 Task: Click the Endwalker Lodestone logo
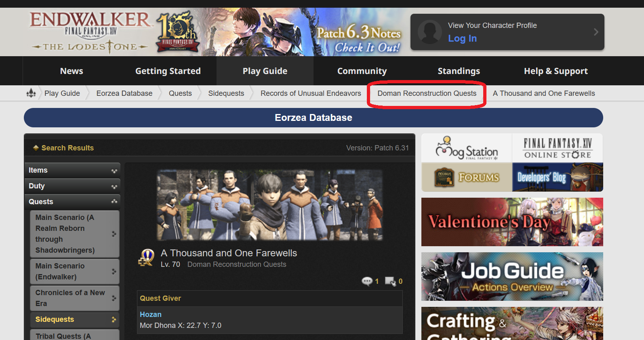tap(90, 32)
